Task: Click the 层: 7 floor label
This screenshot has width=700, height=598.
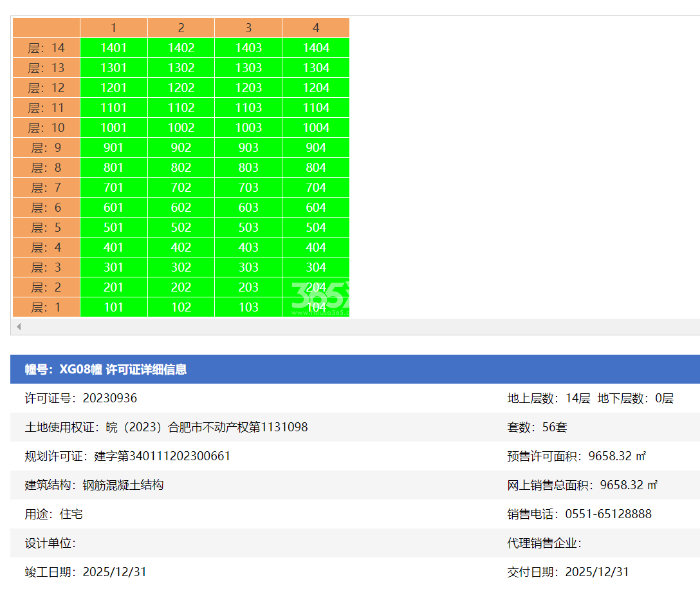Action: click(x=46, y=187)
